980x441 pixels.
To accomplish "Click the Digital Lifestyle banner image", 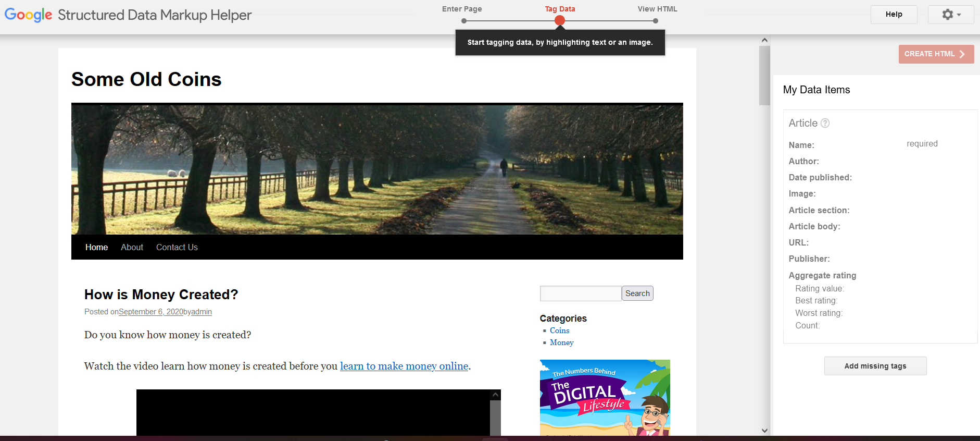I will pyautogui.click(x=605, y=397).
